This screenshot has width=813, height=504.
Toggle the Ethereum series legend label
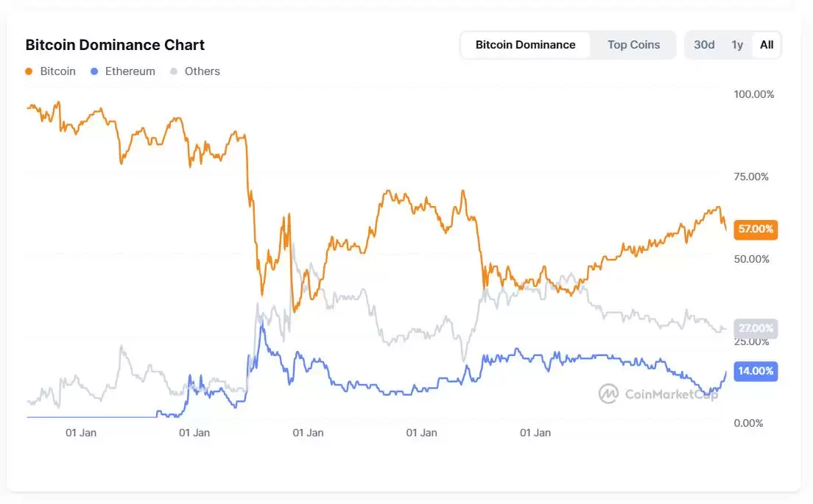tap(130, 71)
